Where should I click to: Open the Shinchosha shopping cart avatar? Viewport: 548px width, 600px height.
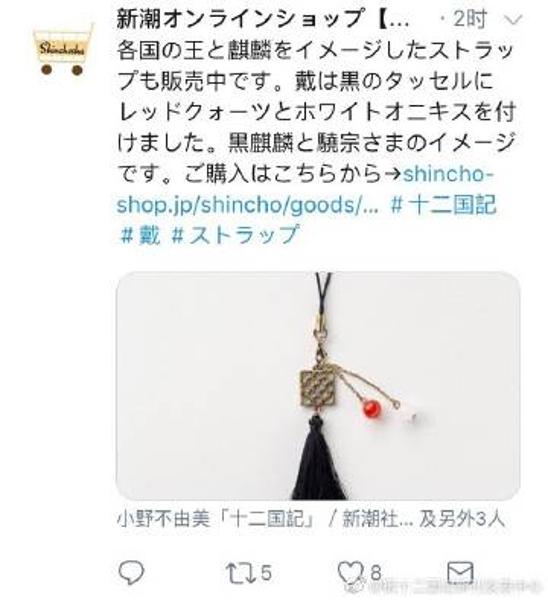point(62,49)
